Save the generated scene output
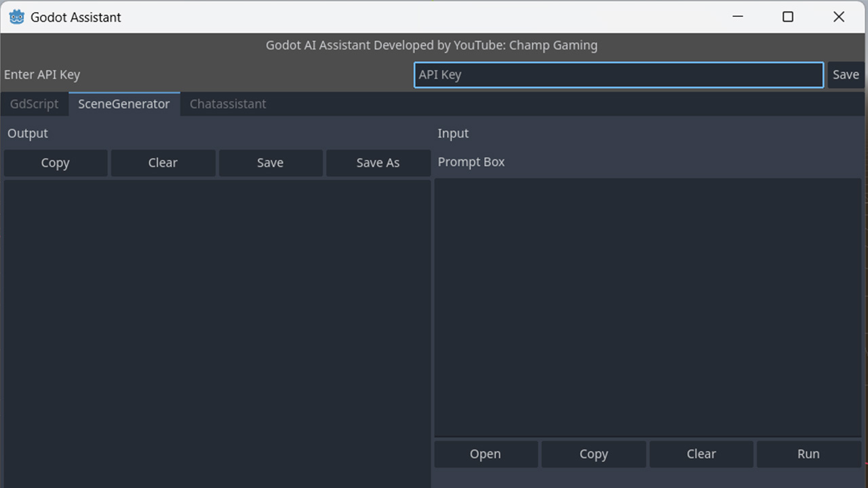The image size is (868, 488). [271, 163]
